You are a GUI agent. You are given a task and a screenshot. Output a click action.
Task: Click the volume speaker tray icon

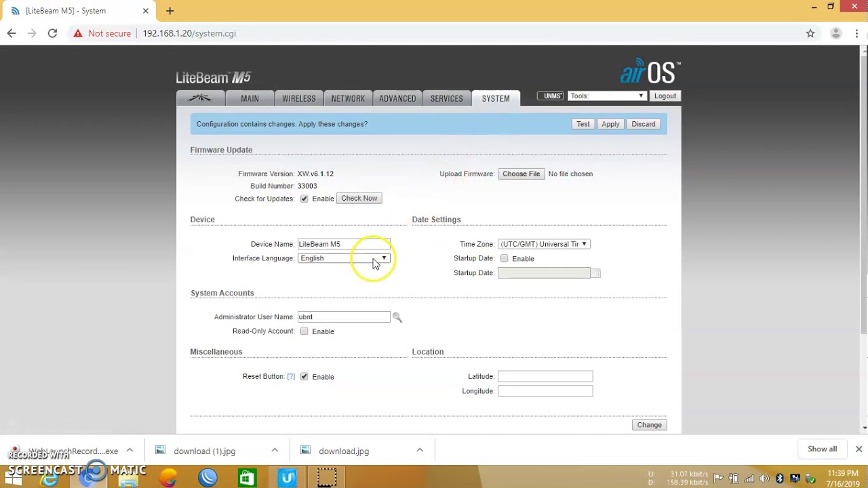(765, 479)
